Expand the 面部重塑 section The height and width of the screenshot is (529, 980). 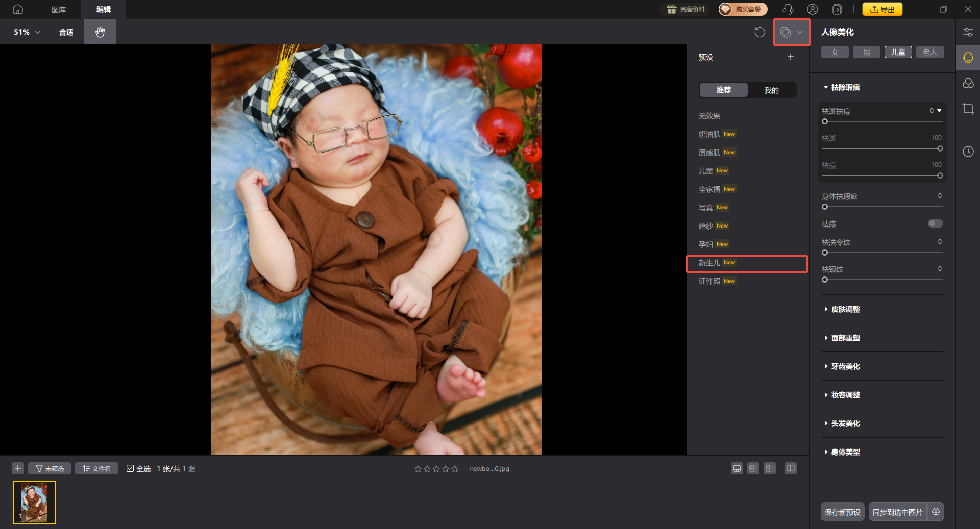[845, 338]
